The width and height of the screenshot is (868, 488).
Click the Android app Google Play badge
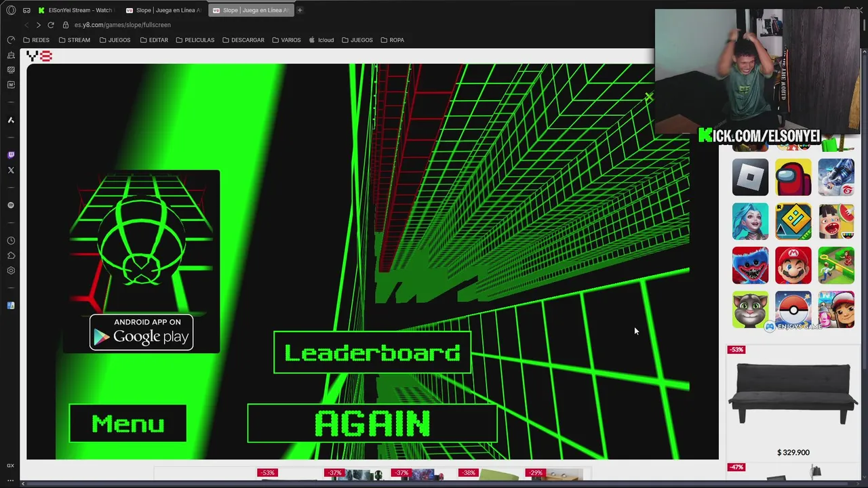pyautogui.click(x=142, y=332)
